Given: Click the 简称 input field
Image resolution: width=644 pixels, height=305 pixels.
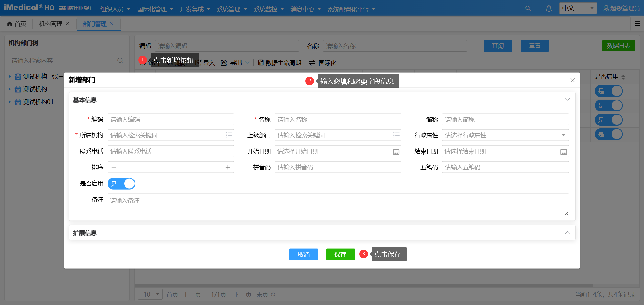Looking at the screenshot, I should click(x=505, y=119).
